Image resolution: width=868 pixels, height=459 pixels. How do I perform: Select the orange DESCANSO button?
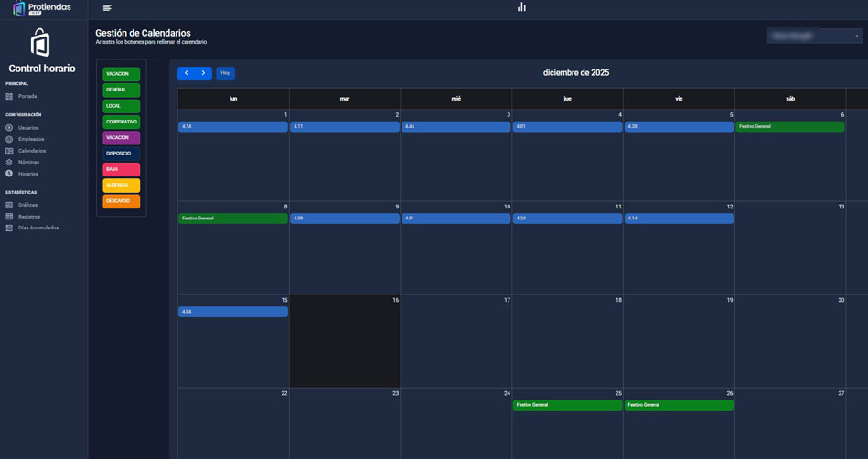(x=122, y=201)
